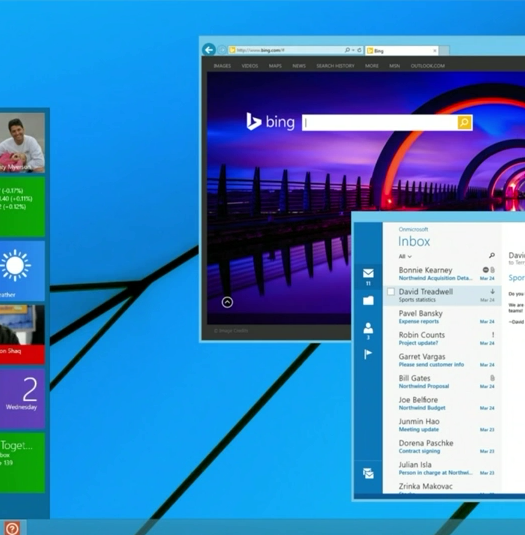
Task: Open Garret Vargas' customer info message
Action: (442, 360)
